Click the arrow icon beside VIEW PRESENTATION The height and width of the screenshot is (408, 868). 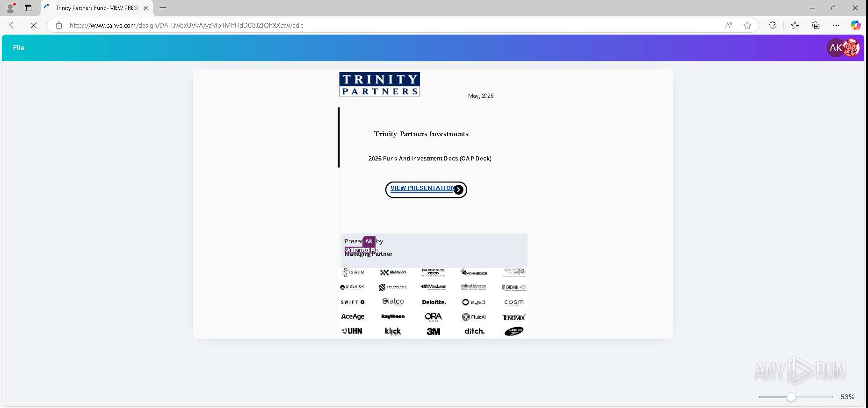459,189
